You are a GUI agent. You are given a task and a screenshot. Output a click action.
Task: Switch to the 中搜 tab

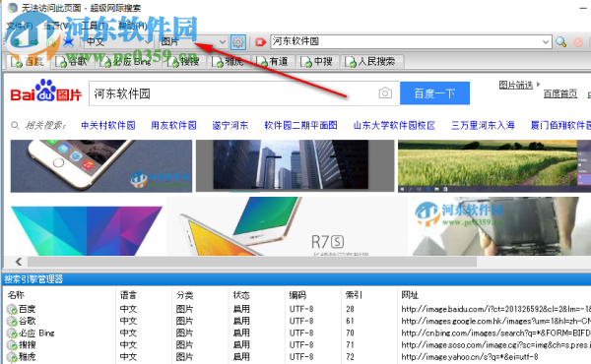[318, 62]
